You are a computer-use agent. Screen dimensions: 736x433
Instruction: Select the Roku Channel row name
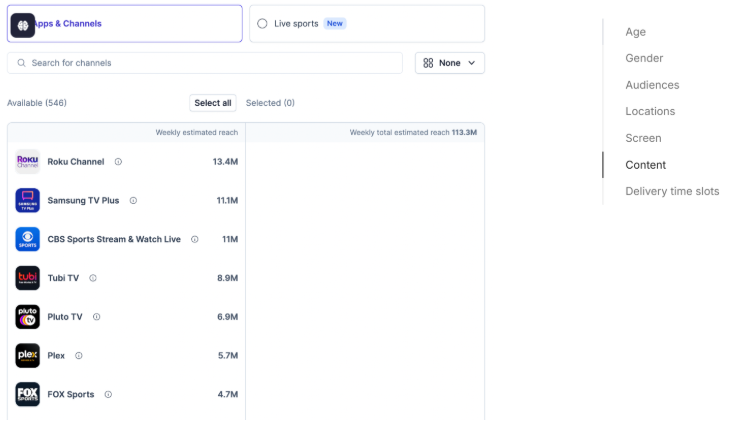tap(76, 162)
